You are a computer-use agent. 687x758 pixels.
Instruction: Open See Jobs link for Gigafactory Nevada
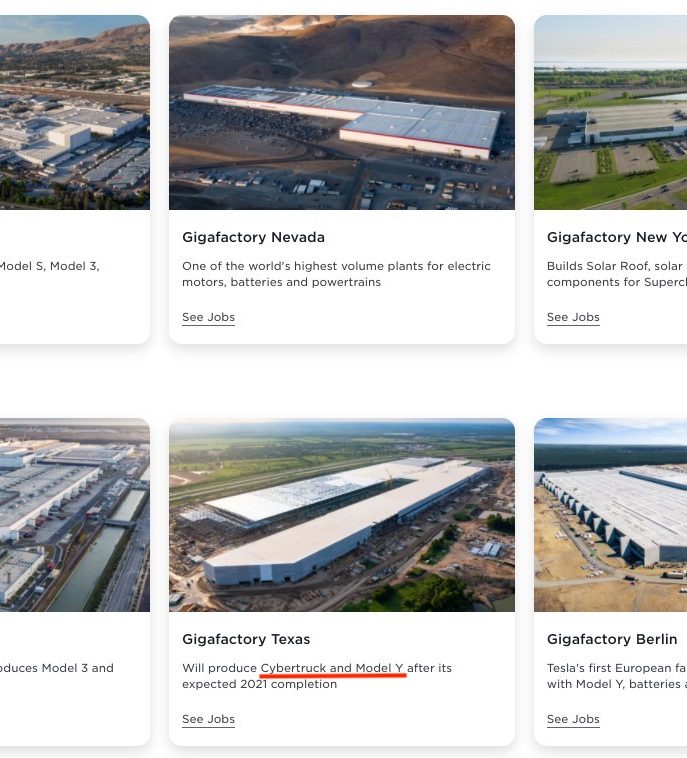click(208, 317)
